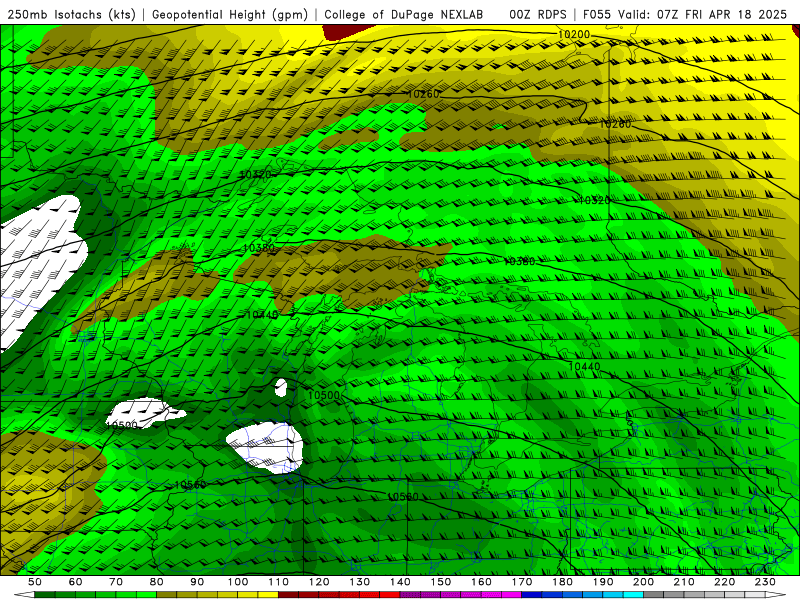Screen dimensions: 800x600
Task: Select the 230 value on the color legend
Action: click(x=765, y=582)
